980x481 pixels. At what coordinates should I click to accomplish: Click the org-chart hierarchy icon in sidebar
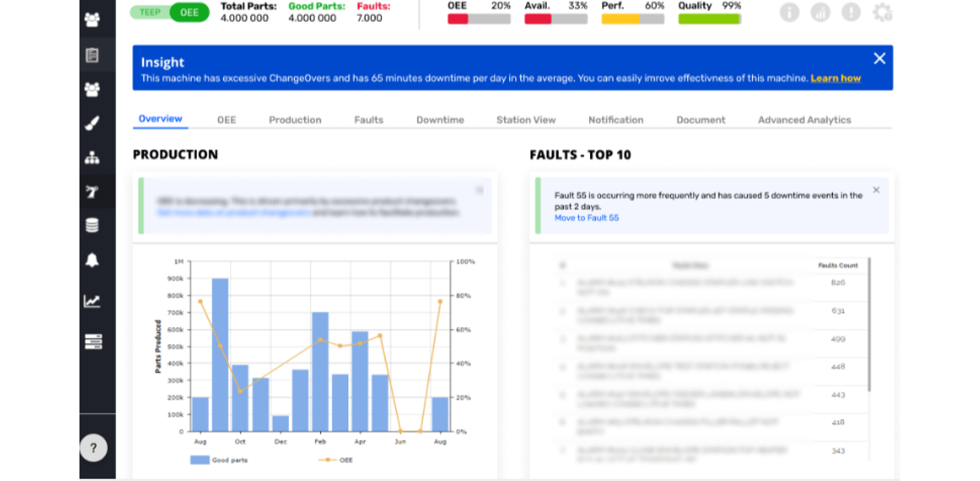[93, 158]
